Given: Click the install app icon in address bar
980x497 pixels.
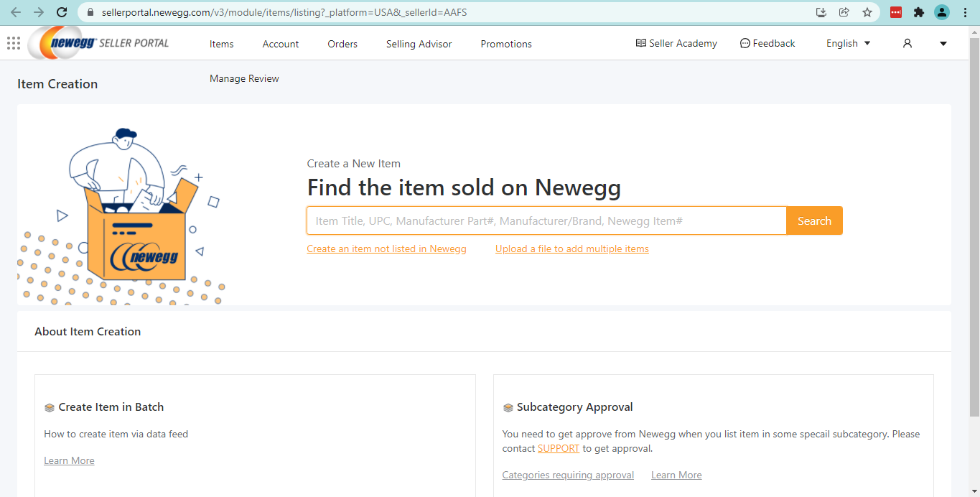Looking at the screenshot, I should point(821,12).
